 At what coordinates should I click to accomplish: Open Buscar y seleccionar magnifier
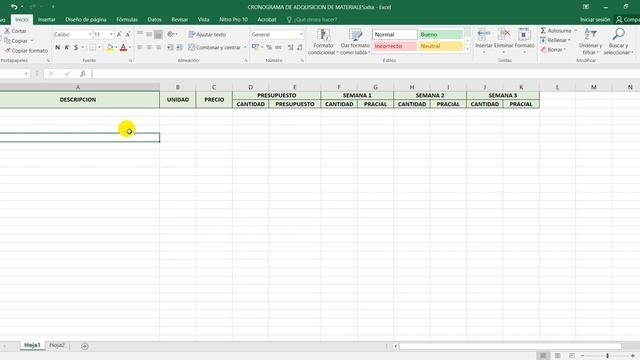(x=618, y=41)
